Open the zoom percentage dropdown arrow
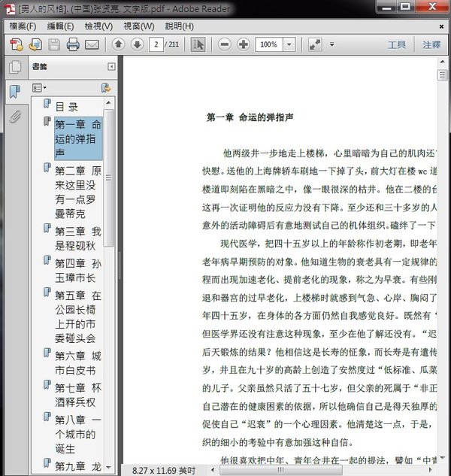 (289, 44)
